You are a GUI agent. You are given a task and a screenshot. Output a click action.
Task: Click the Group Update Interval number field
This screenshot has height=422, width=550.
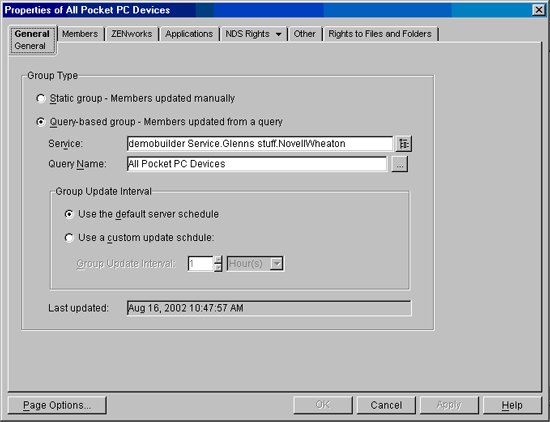click(201, 263)
